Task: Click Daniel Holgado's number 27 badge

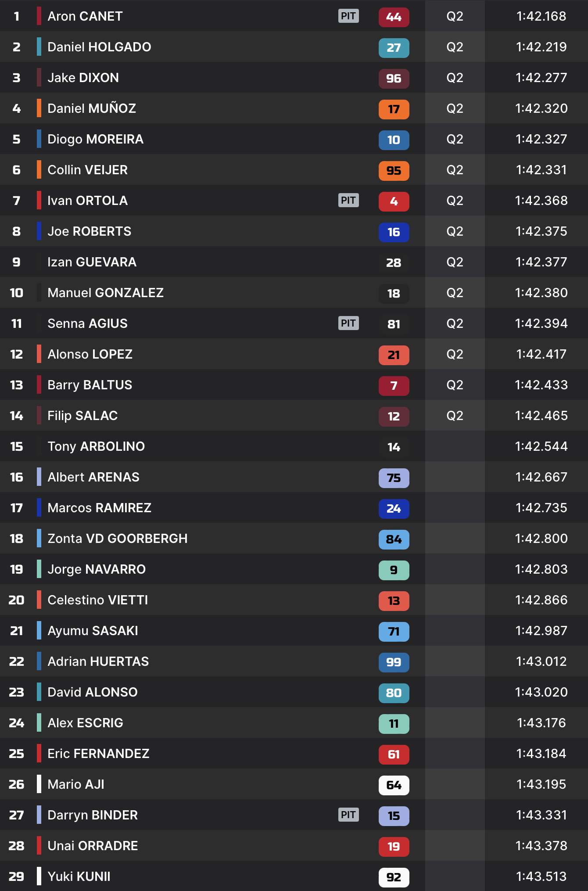Action: pos(394,48)
